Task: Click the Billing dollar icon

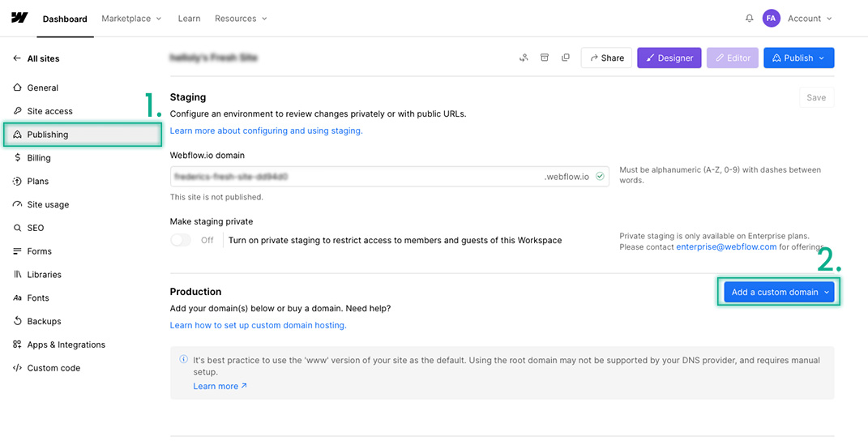Action: (16, 158)
